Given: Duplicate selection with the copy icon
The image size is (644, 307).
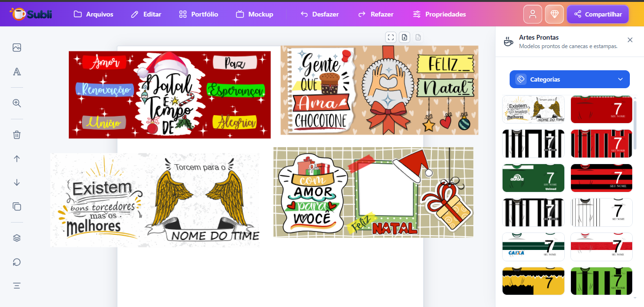Looking at the screenshot, I should [17, 207].
